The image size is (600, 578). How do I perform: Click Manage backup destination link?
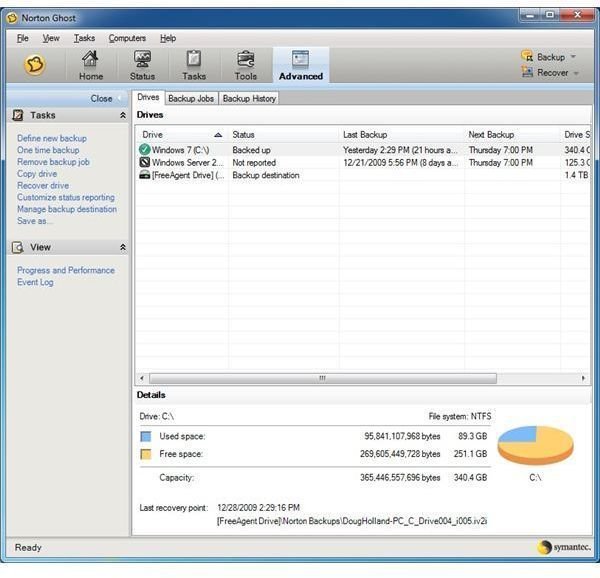point(67,209)
